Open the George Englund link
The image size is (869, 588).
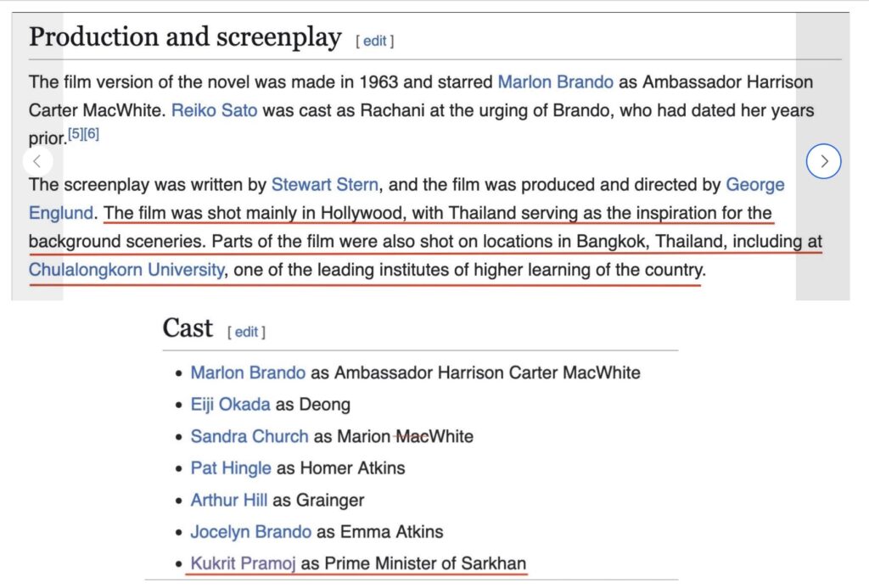click(754, 184)
